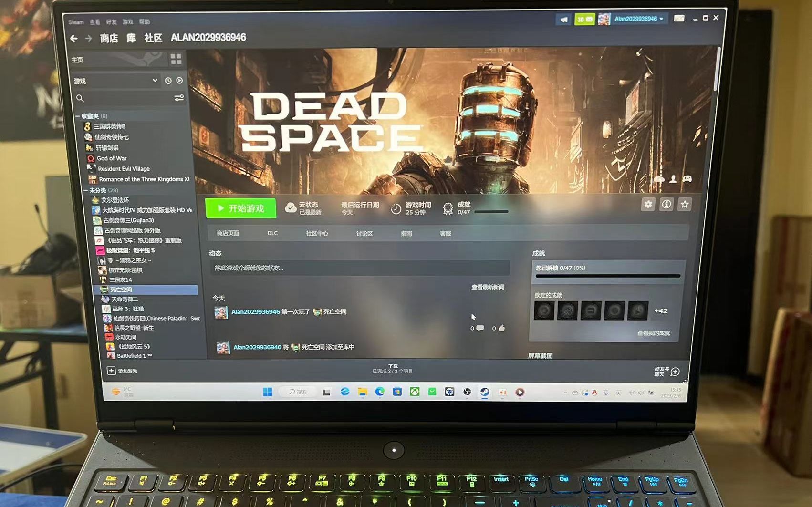812x507 pixels.
Task: Collapse the 收藏夹 category
Action: point(77,116)
